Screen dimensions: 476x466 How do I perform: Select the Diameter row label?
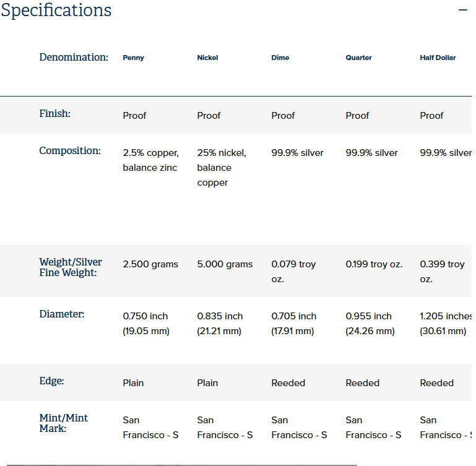click(x=62, y=314)
